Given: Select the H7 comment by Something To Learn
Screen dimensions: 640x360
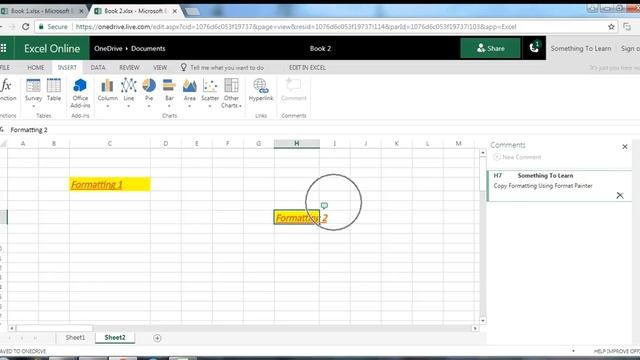Looking at the screenshot, I should (x=559, y=186).
